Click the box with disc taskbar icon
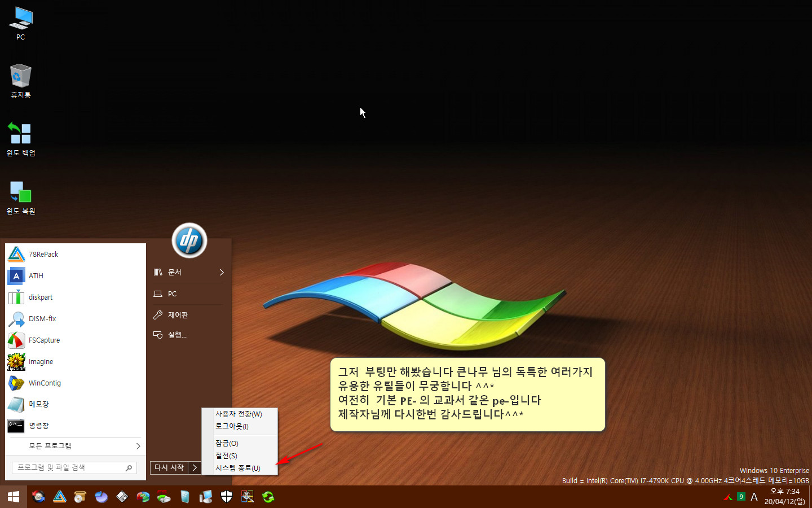Viewport: 812px width, 508px height. [x=80, y=497]
